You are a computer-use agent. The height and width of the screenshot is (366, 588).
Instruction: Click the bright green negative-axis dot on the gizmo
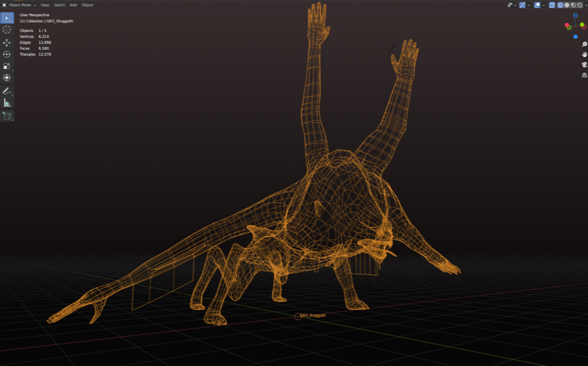click(582, 24)
